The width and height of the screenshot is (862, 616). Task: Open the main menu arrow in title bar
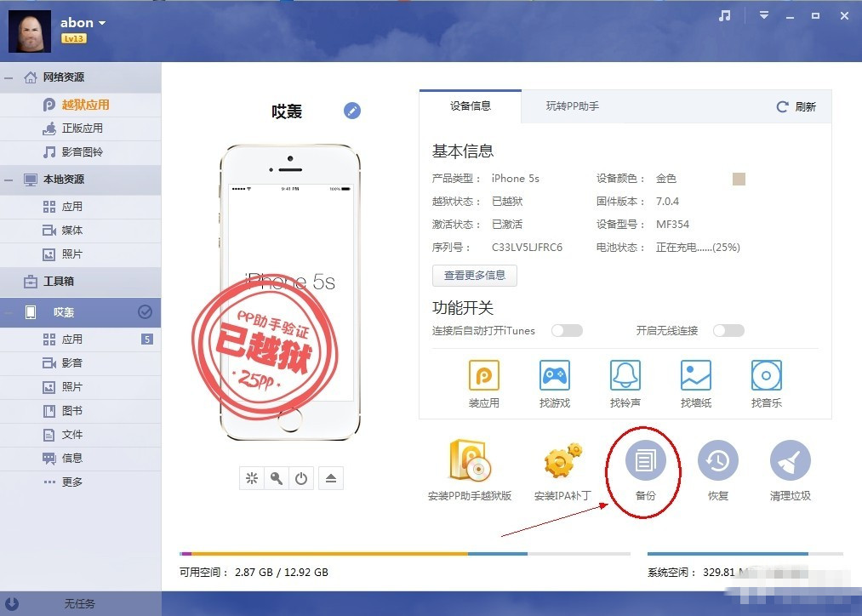(x=763, y=14)
